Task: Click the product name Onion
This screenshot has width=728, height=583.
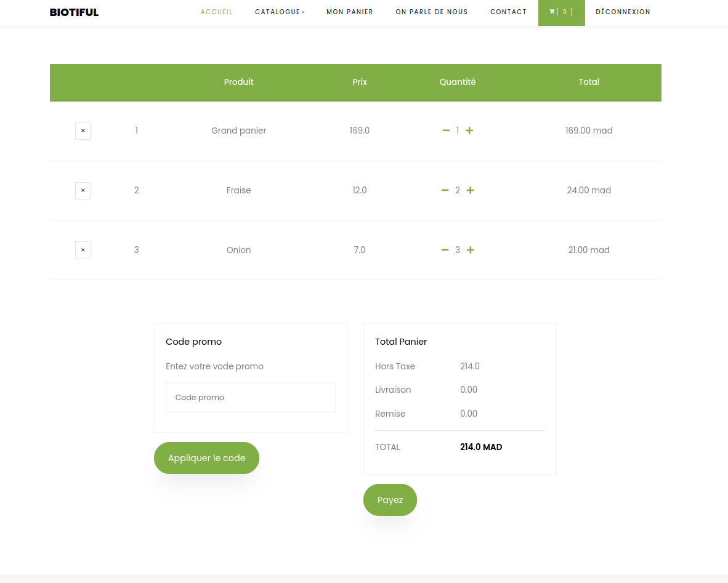Action: 238,250
